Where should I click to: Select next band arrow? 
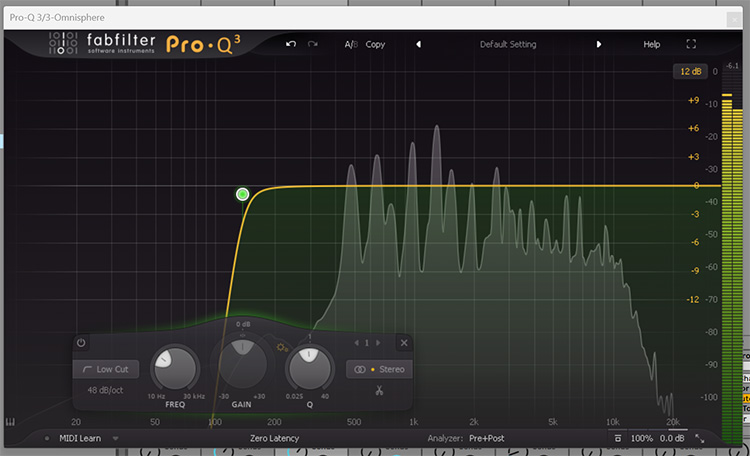click(378, 343)
